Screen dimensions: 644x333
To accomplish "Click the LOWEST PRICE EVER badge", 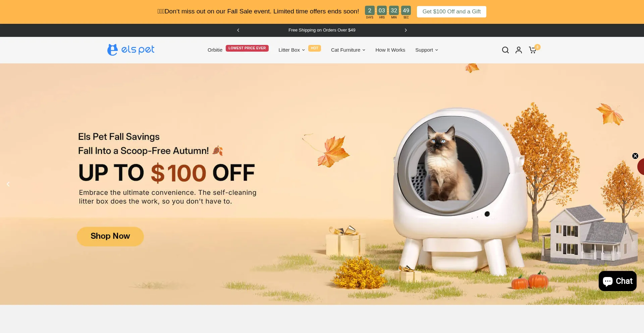I will point(247,48).
